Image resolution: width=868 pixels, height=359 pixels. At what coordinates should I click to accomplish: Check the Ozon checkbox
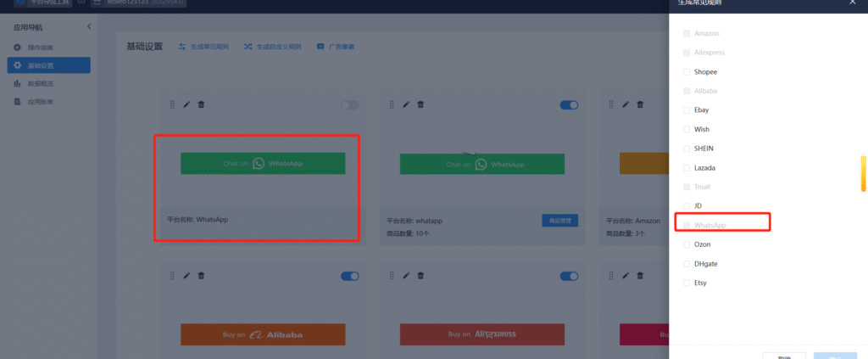click(687, 244)
